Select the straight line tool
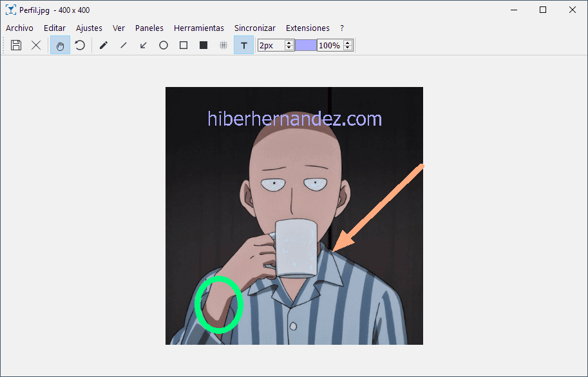Viewport: 588px width, 377px height. point(124,45)
